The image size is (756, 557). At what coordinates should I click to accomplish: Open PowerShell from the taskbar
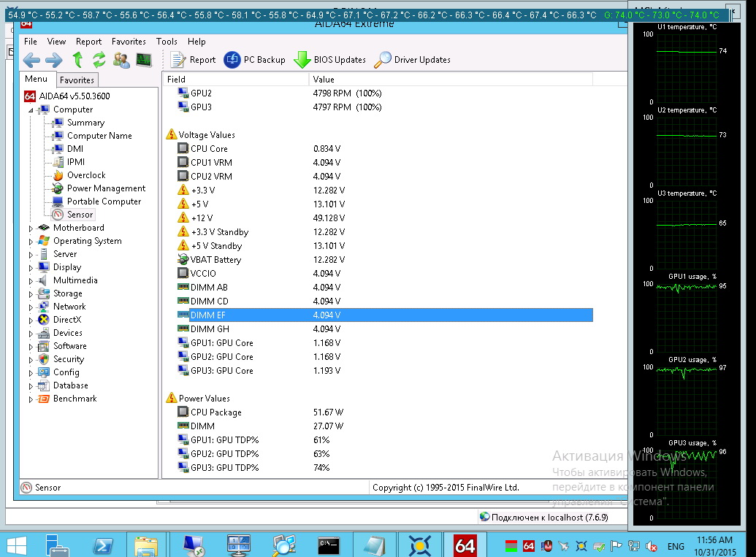tap(103, 545)
